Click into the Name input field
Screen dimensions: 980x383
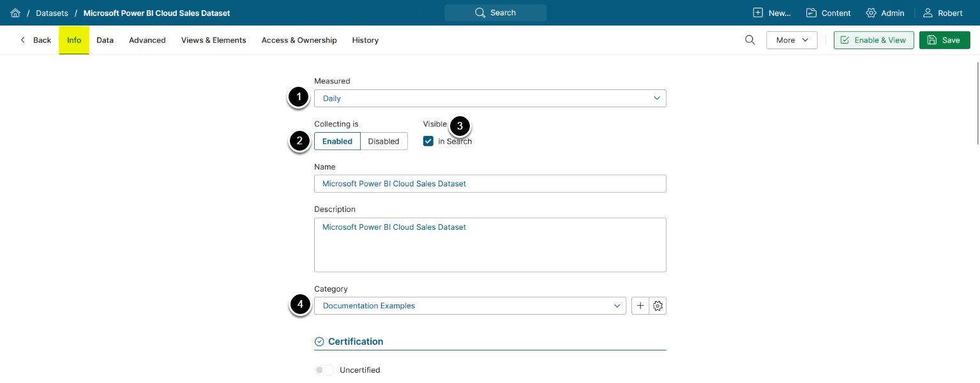point(490,184)
